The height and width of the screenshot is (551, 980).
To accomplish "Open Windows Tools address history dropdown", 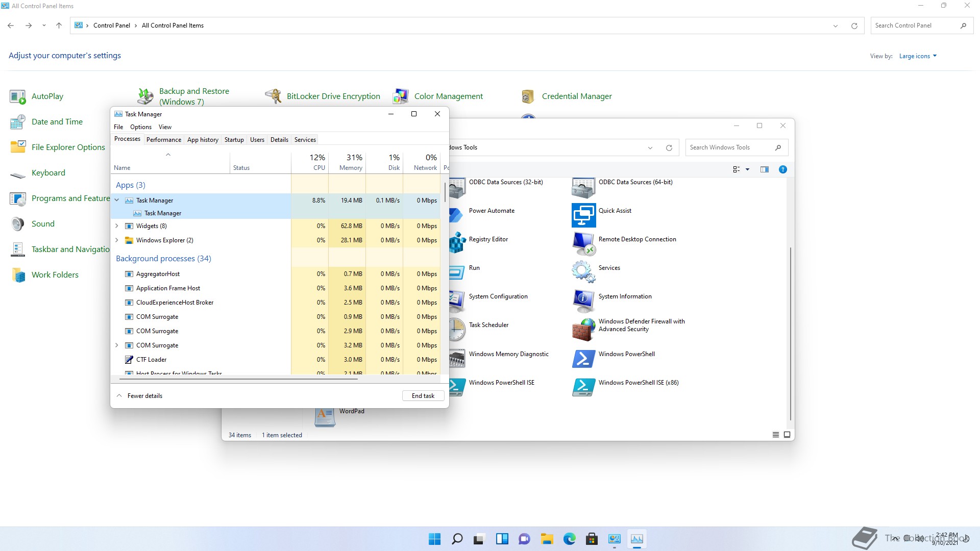I will [x=650, y=148].
